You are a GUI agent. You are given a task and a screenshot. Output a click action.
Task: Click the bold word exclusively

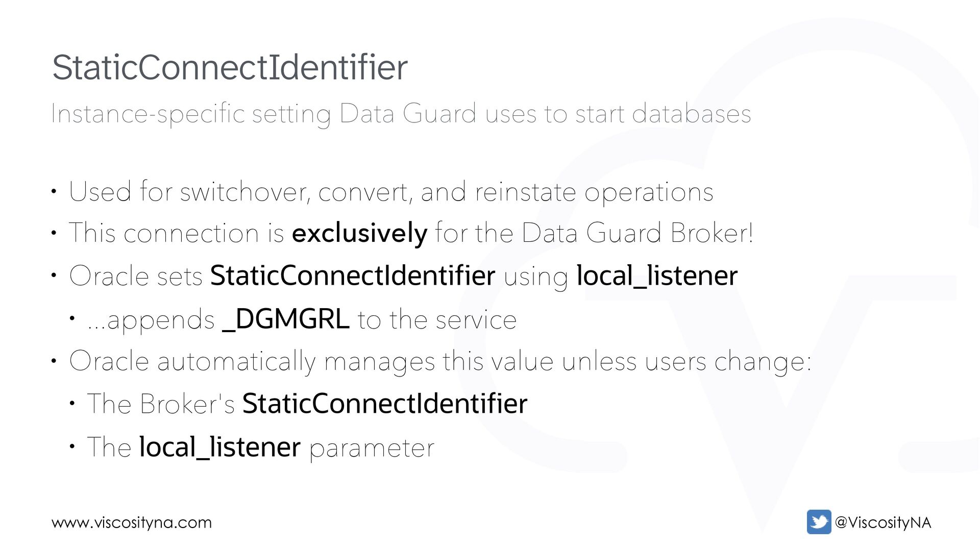pyautogui.click(x=359, y=233)
